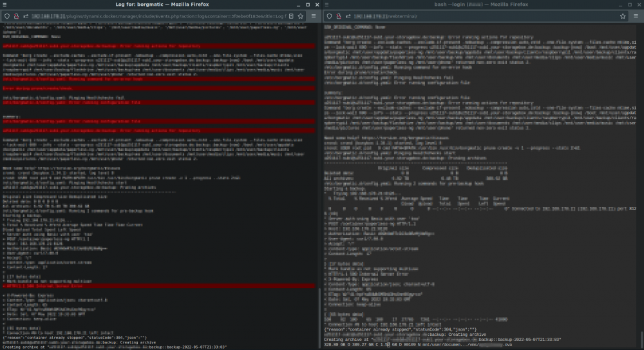Open tracking protection shield in the borgmatic log window
The height and width of the screenshot is (350, 644).
pos(7,16)
